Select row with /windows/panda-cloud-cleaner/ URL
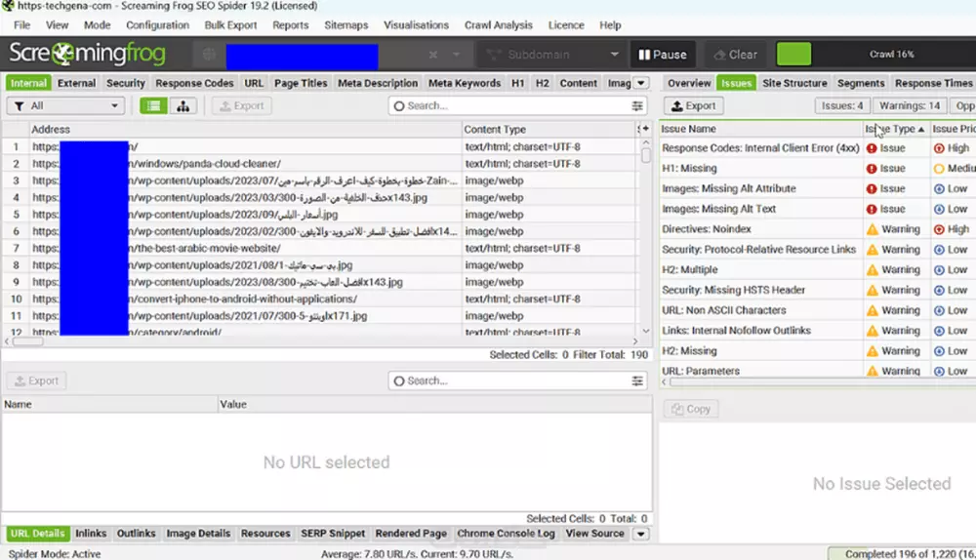 click(320, 164)
